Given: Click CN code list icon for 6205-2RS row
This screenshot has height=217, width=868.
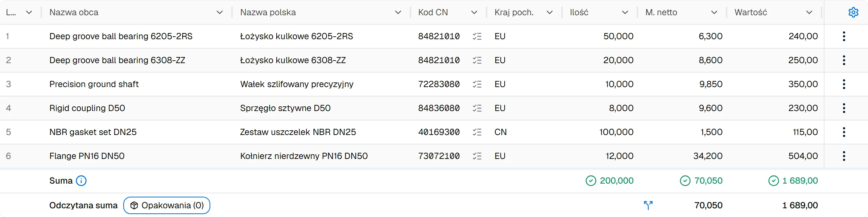Looking at the screenshot, I should [477, 36].
